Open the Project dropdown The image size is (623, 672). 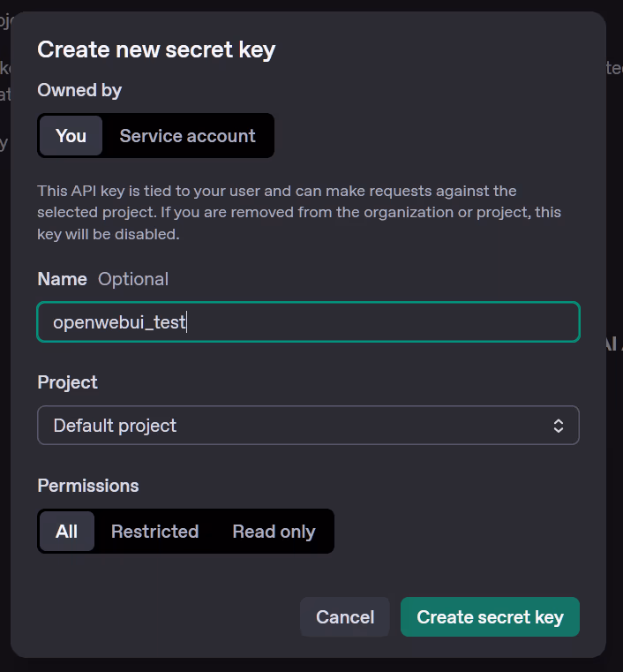308,426
